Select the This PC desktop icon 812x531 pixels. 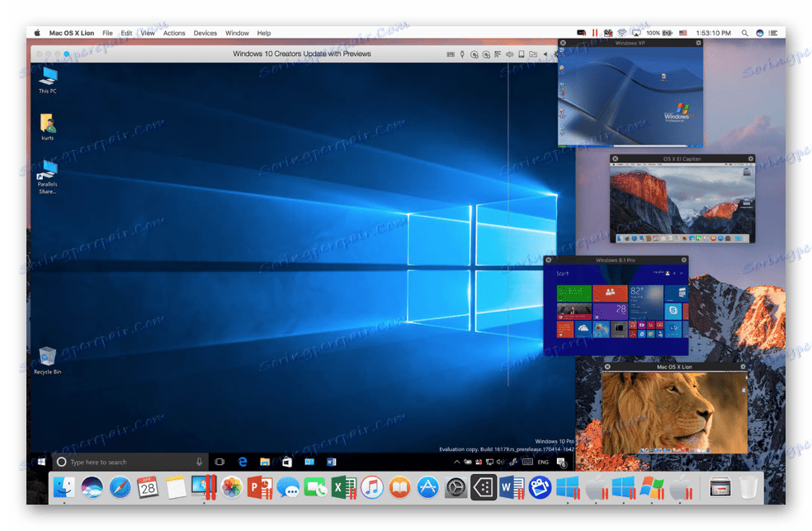pos(48,80)
